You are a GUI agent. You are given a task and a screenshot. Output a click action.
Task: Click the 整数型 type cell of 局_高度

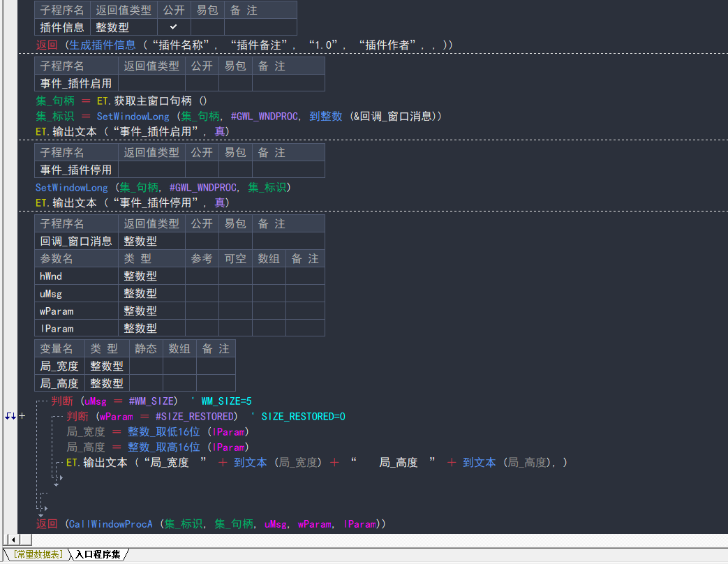click(x=107, y=383)
